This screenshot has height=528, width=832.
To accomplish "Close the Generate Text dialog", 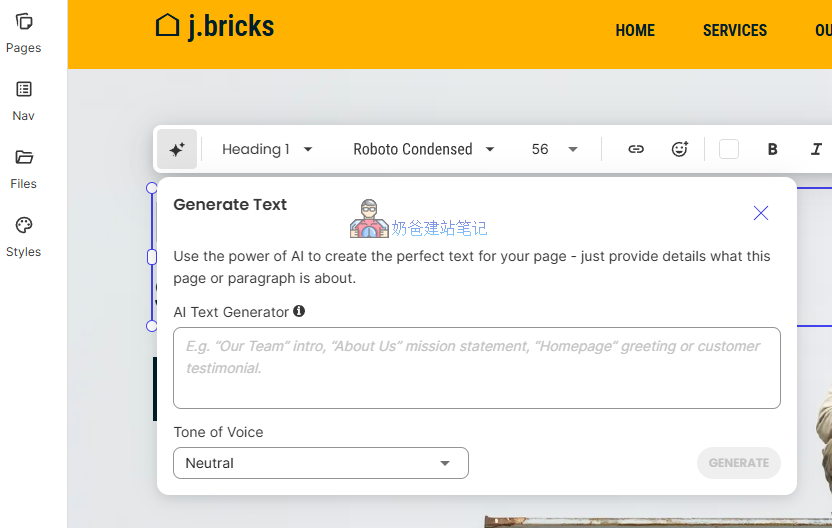I will (x=761, y=213).
